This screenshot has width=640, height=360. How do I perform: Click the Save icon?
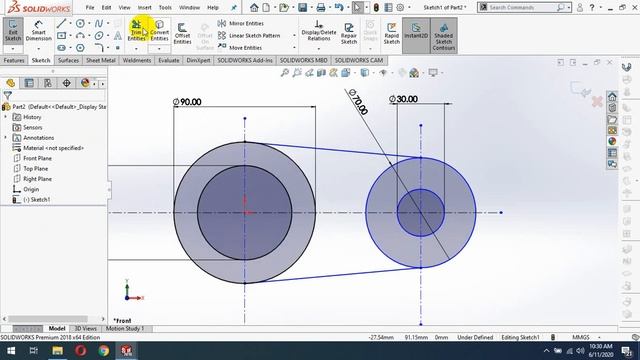[x=302, y=7]
